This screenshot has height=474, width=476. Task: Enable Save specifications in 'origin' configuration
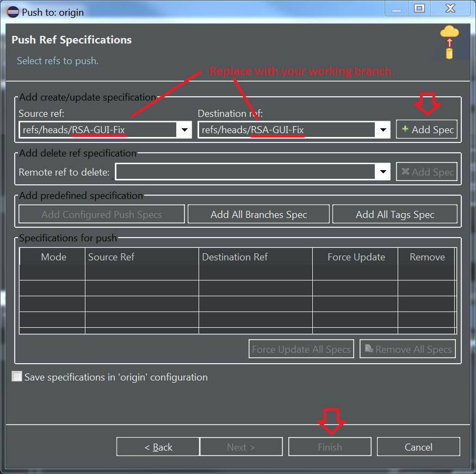[16, 376]
